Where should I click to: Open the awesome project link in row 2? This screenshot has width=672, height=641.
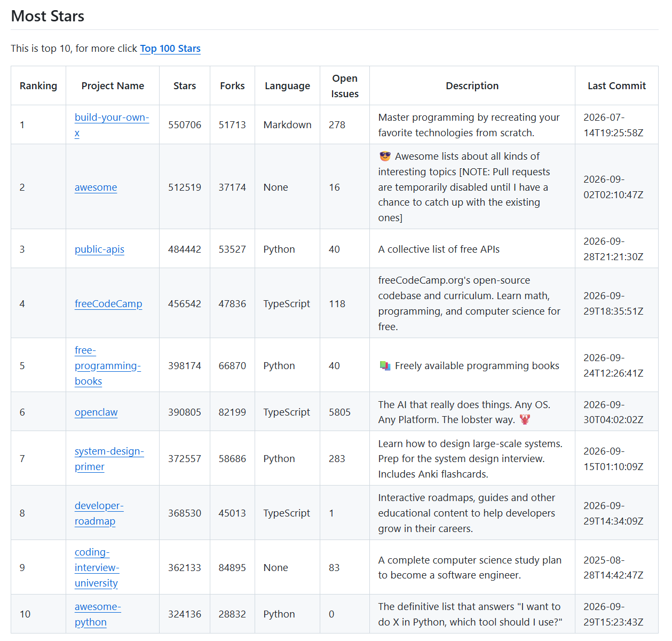point(96,187)
